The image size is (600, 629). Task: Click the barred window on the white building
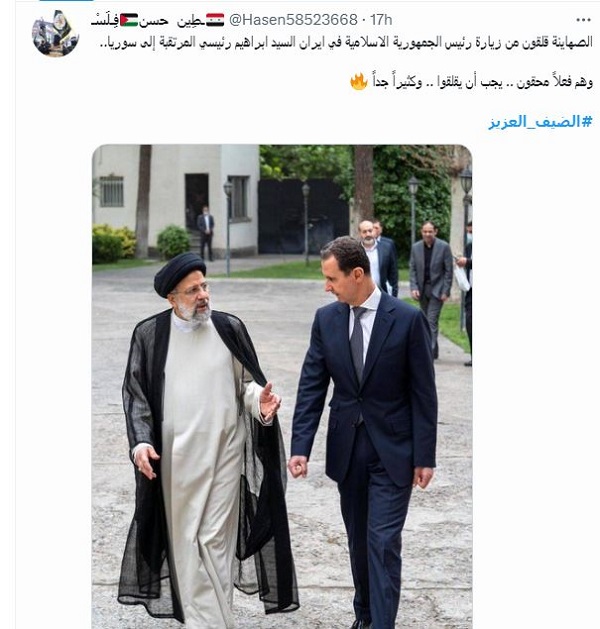(111, 191)
